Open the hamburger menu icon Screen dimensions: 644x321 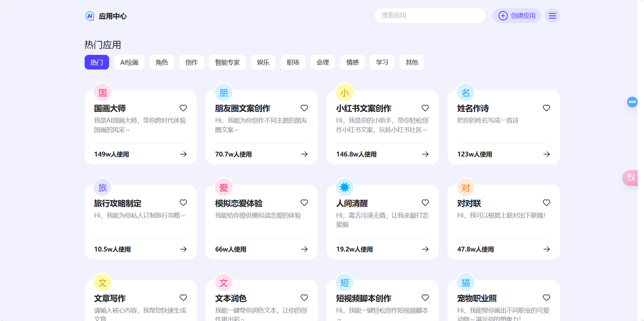pos(552,16)
